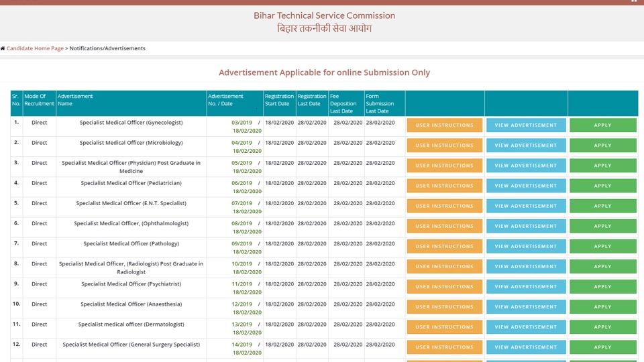This screenshot has width=644, height=362.
Task: View advertisement for Microbiology post
Action: pos(526,145)
